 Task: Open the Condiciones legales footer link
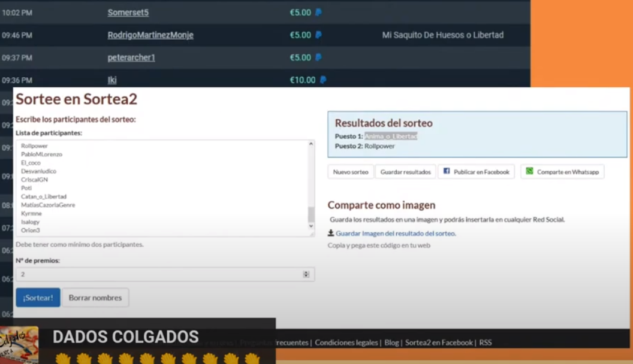click(x=346, y=342)
